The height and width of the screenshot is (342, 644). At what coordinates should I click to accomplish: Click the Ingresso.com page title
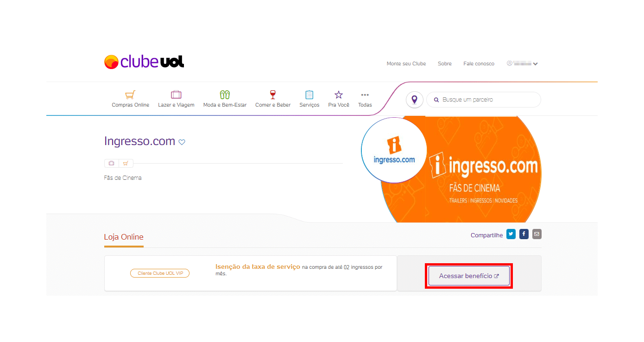pyautogui.click(x=139, y=141)
